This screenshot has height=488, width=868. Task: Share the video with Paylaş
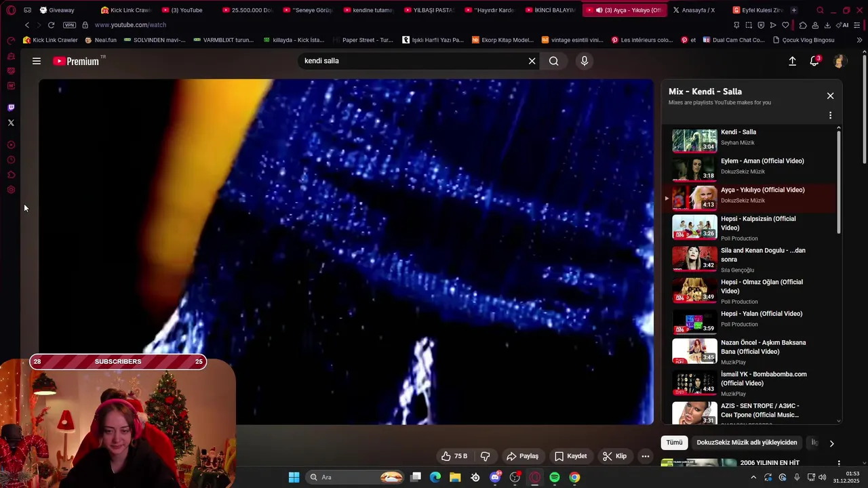[x=522, y=456]
